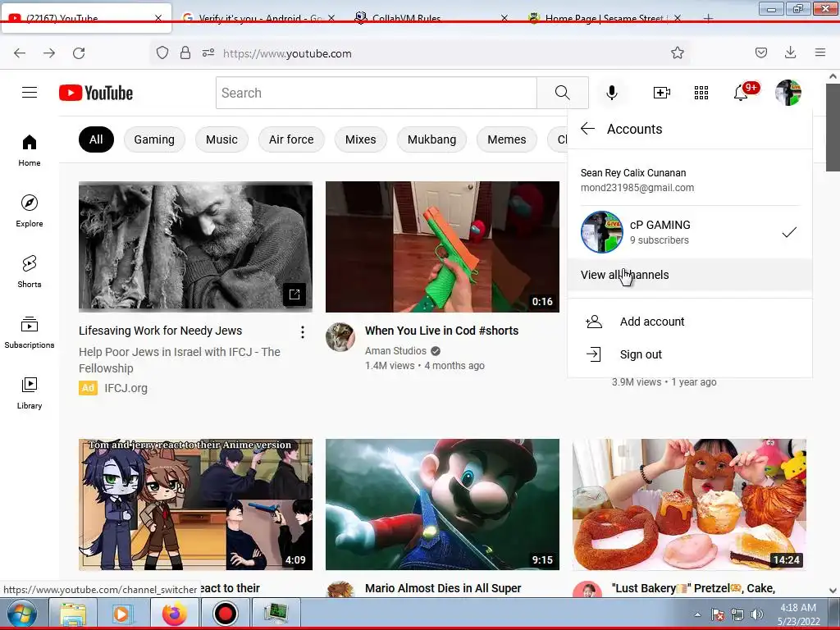Click Add account menu entry

689,322
